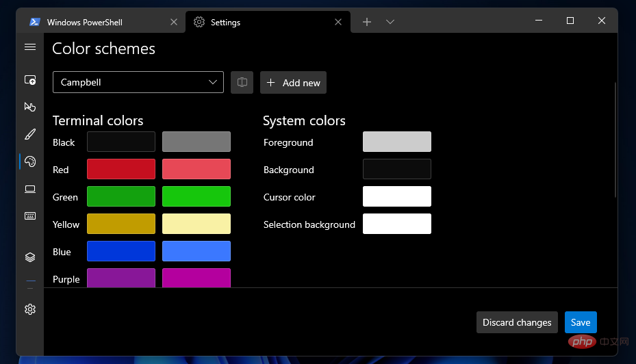Image resolution: width=636 pixels, height=364 pixels.
Task: Pick the dark Yellow color swatch
Action: [x=121, y=224]
